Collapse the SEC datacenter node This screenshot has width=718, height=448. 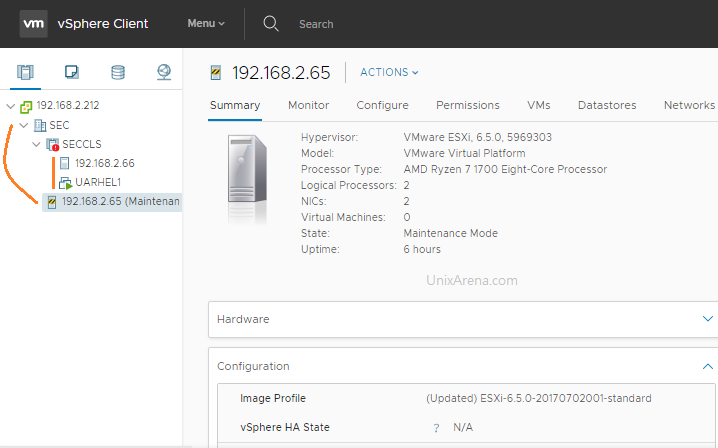click(24, 125)
